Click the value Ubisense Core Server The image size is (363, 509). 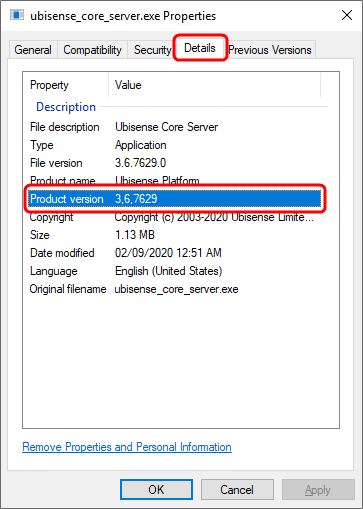pos(166,127)
